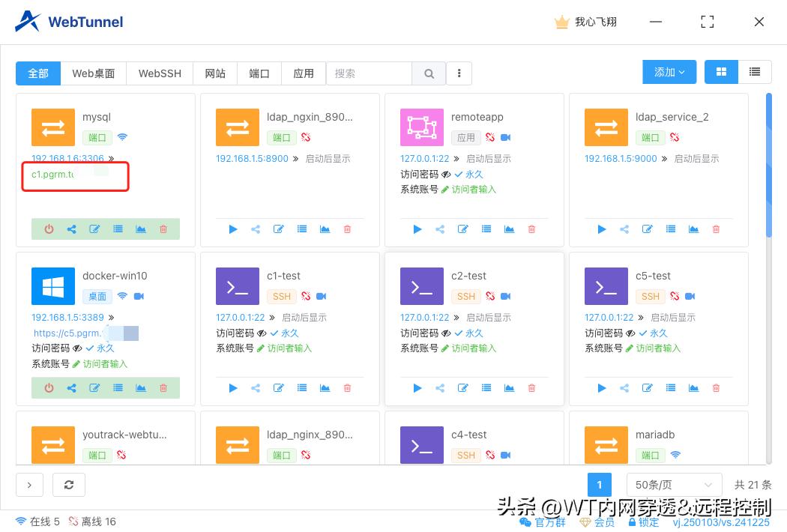The image size is (787, 532).
Task: Edit the remoteapp tunnel settings
Action: pos(463,229)
